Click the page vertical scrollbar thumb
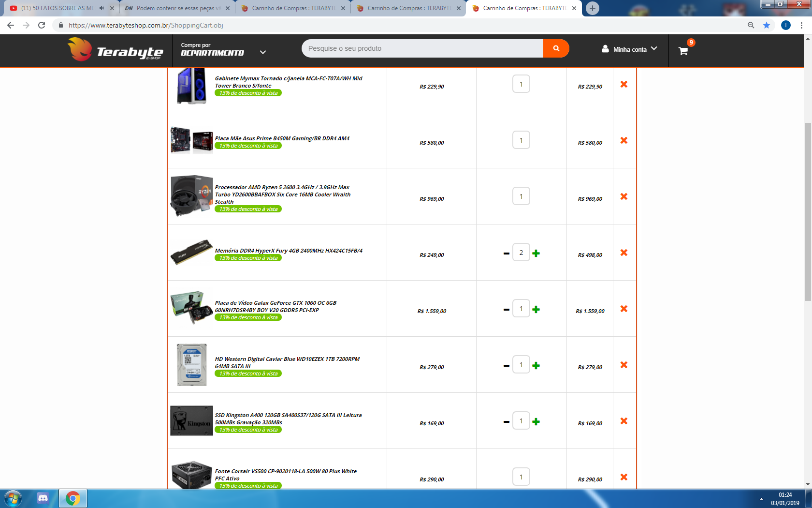This screenshot has width=812, height=508. [x=808, y=212]
